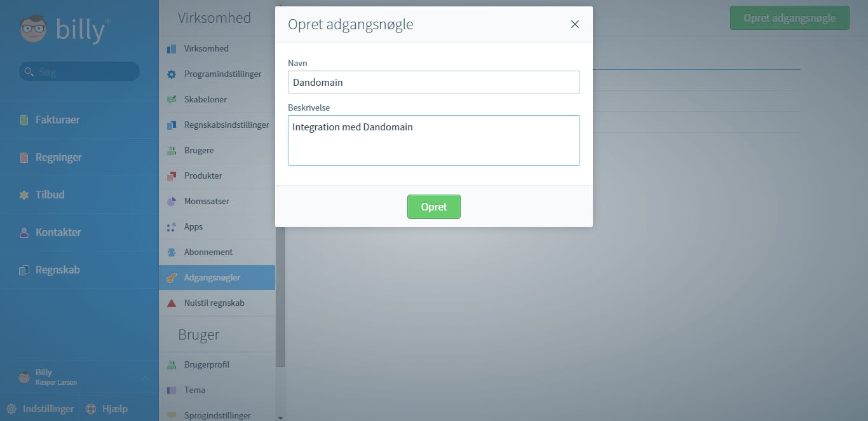Click the search magnifier icon

click(x=29, y=72)
